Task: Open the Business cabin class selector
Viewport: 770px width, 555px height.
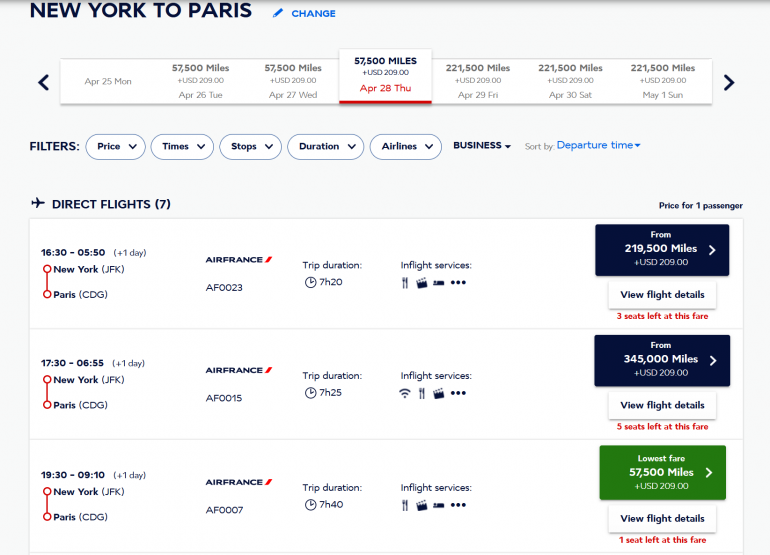Action: (x=481, y=146)
